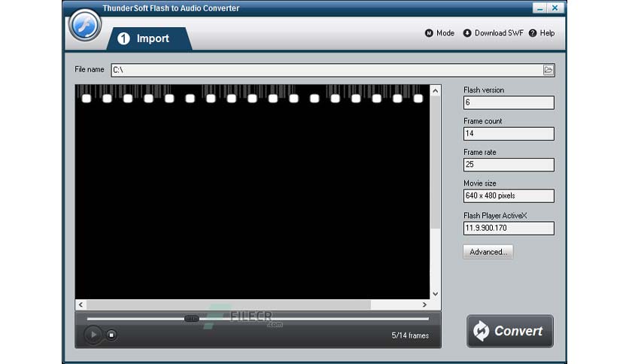Open the Mode menu

coord(439,33)
